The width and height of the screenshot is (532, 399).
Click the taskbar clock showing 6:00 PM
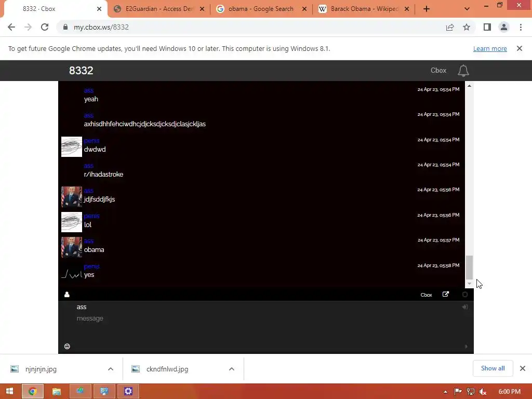509,392
